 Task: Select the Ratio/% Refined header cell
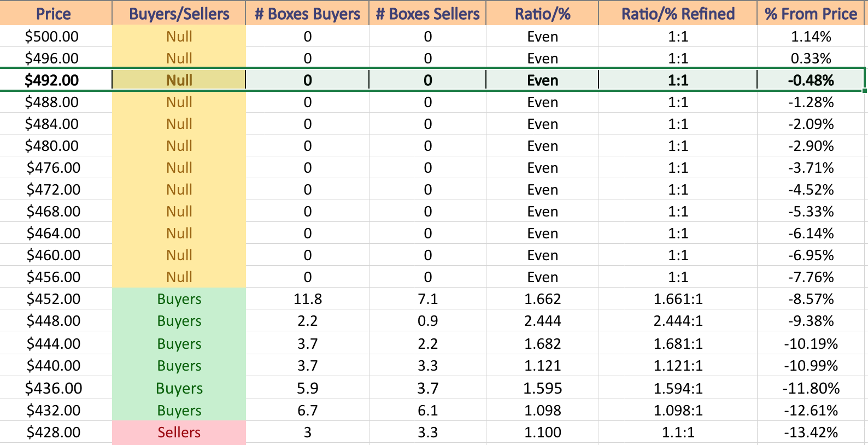click(678, 13)
